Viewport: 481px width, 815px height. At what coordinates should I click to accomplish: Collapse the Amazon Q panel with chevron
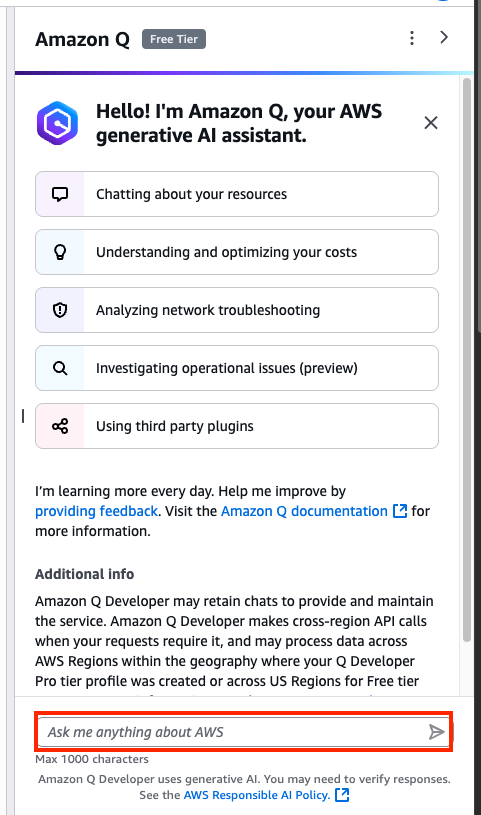(x=444, y=37)
